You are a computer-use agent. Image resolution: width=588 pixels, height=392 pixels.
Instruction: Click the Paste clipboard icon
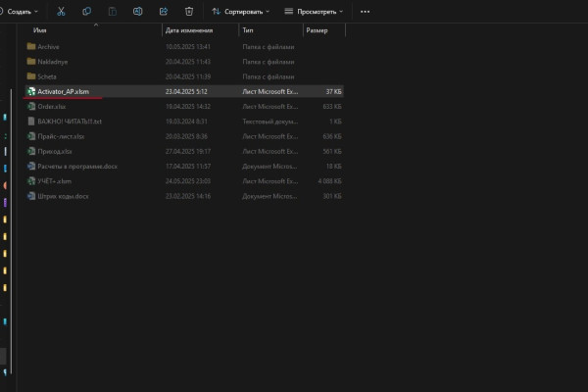(x=112, y=12)
